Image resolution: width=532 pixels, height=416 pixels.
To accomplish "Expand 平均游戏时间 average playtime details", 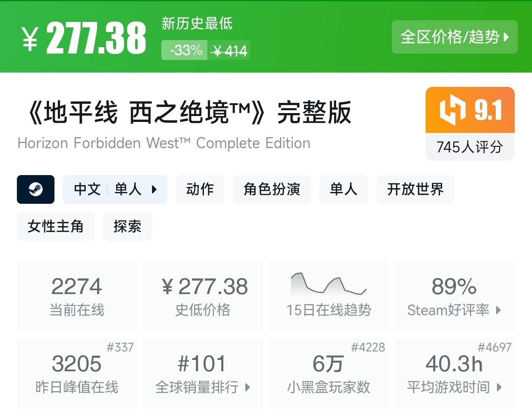I will click(x=454, y=387).
